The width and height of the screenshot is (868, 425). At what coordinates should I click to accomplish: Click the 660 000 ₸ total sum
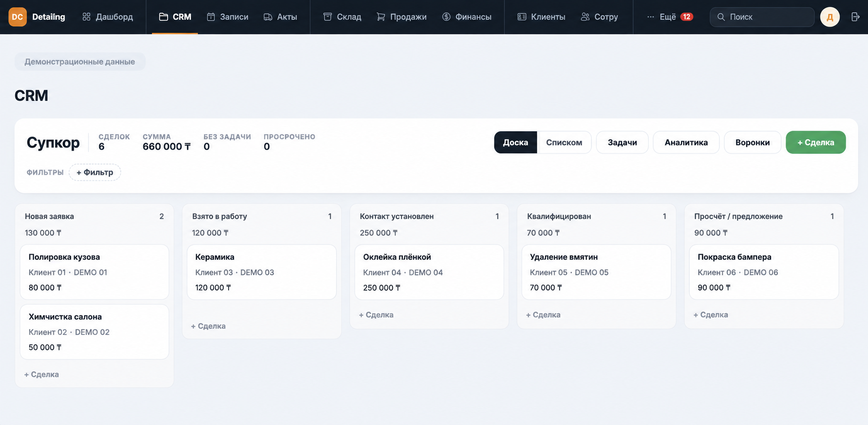tap(167, 147)
